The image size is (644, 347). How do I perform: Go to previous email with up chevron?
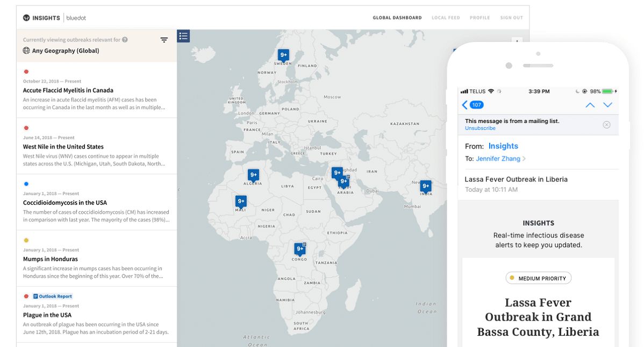(x=590, y=105)
